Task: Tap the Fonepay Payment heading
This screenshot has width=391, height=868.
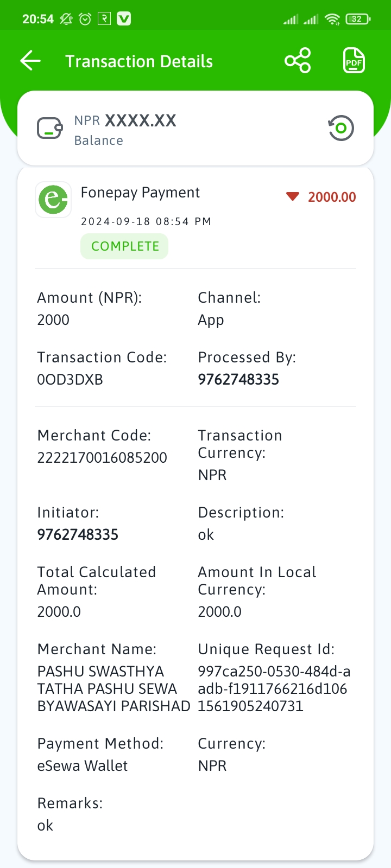Action: (140, 193)
